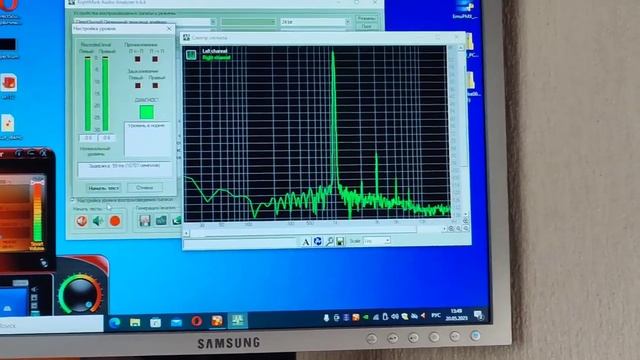640x360 pixels.
Task: Click the green diagnosis indicator square
Action: [147, 112]
